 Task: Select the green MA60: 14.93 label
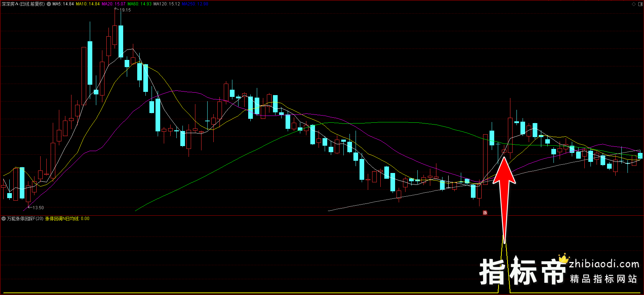(139, 4)
